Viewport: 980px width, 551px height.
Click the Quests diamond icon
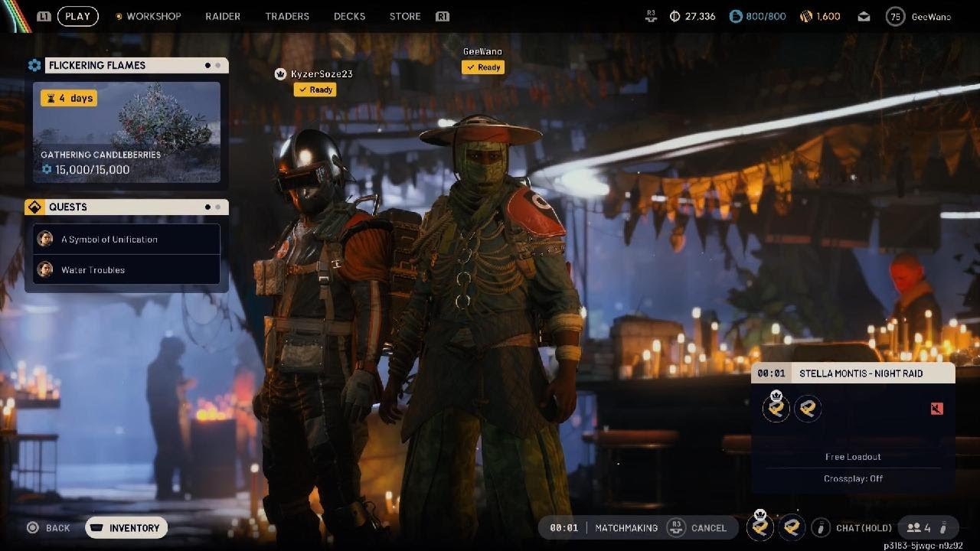pos(34,207)
